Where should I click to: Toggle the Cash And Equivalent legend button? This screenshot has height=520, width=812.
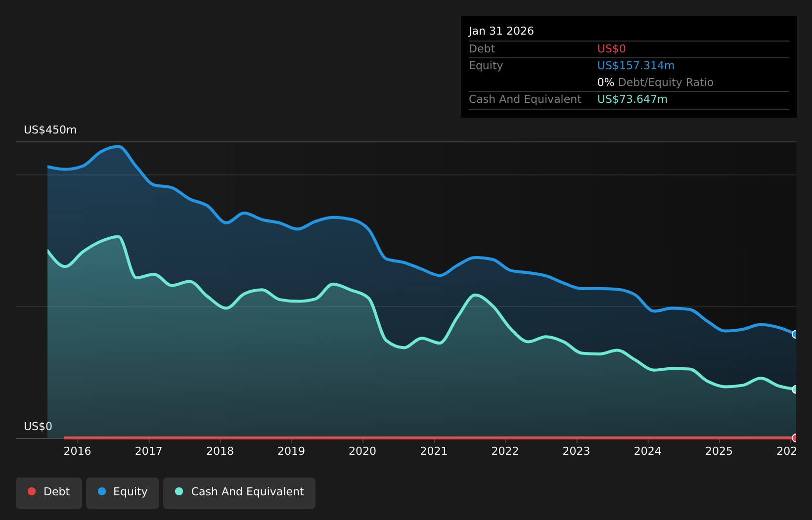[239, 493]
